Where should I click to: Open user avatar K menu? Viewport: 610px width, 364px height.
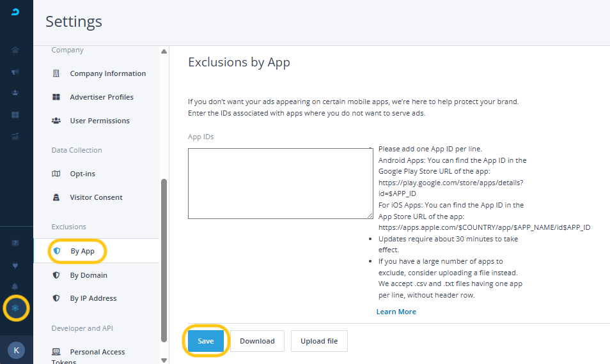point(16,349)
